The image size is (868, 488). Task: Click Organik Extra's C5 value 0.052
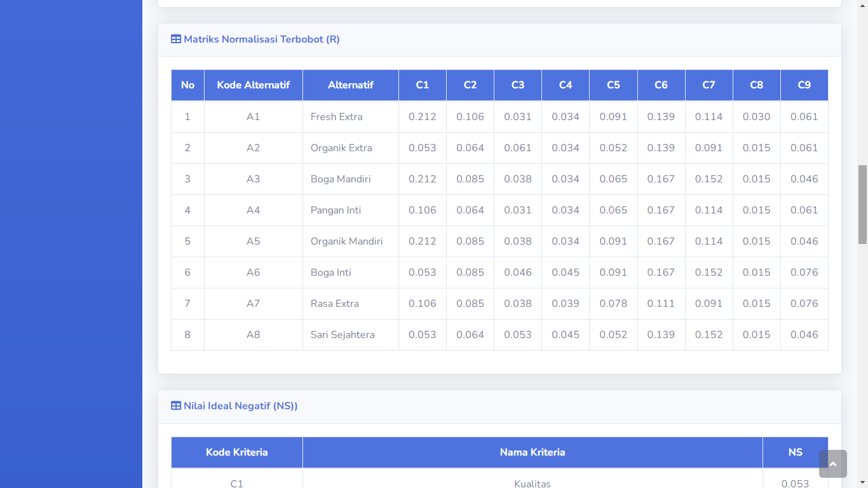point(613,148)
